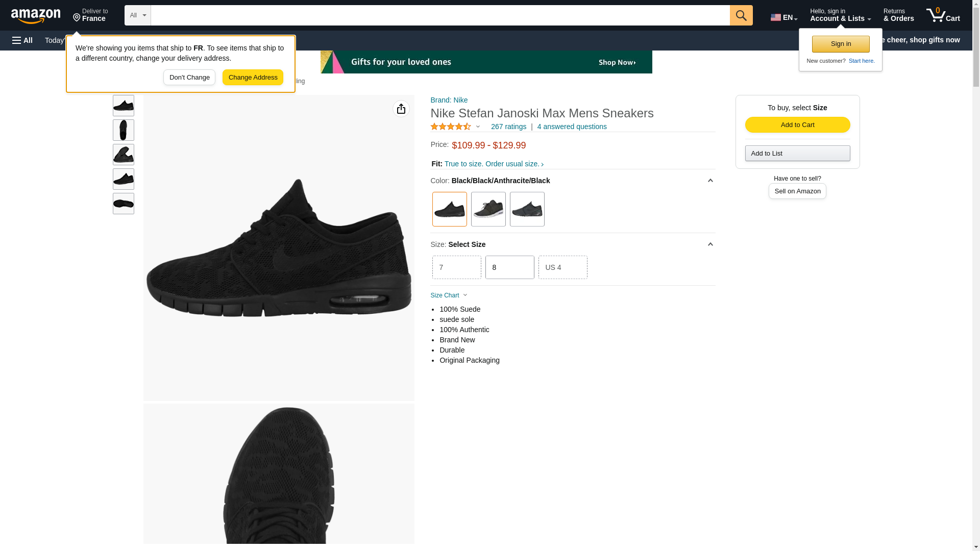Open the search category All dropdown
Image resolution: width=980 pixels, height=551 pixels.
137,15
